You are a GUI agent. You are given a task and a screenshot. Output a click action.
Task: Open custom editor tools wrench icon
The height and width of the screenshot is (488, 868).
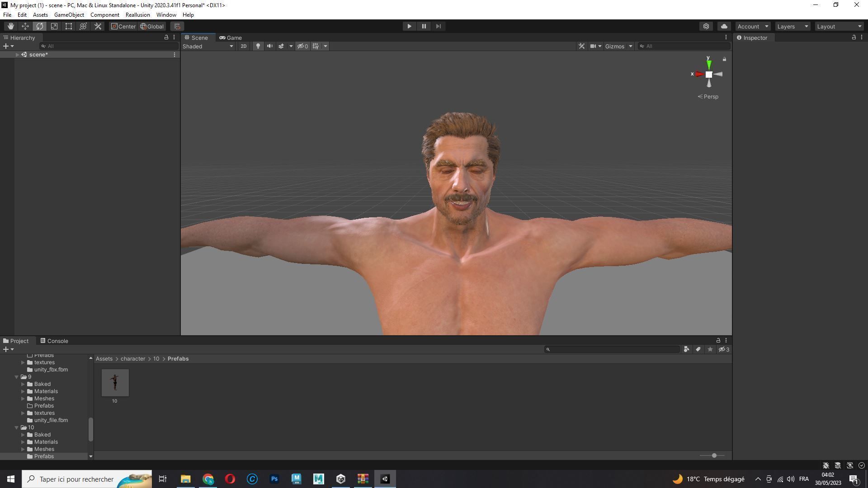pyautogui.click(x=98, y=26)
